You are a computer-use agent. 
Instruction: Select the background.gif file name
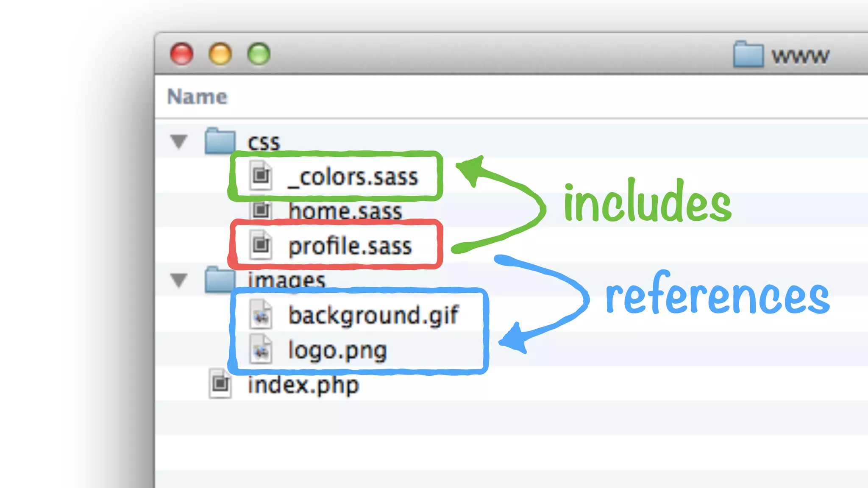coord(373,315)
